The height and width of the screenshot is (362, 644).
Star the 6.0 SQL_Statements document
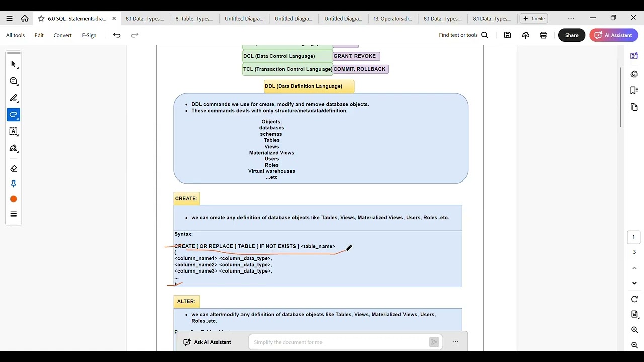(x=41, y=19)
